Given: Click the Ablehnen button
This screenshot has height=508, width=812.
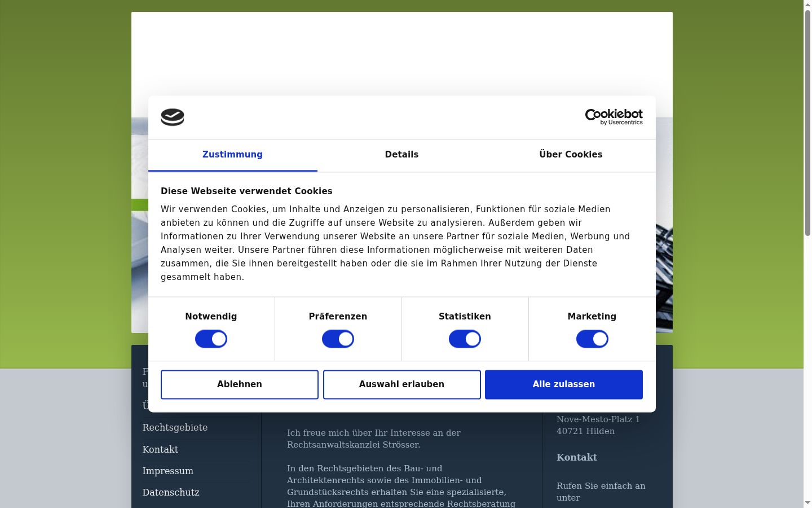Looking at the screenshot, I should tap(240, 384).
